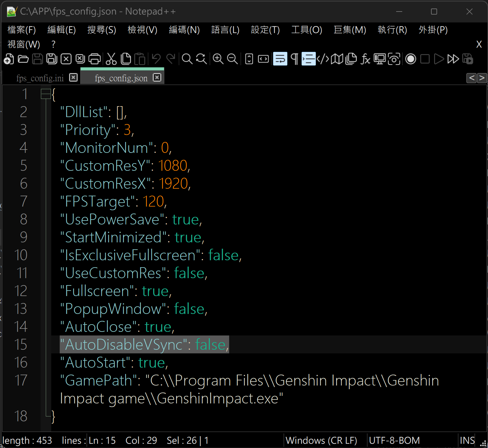
Task: Toggle the indent guide display
Action: [309, 59]
